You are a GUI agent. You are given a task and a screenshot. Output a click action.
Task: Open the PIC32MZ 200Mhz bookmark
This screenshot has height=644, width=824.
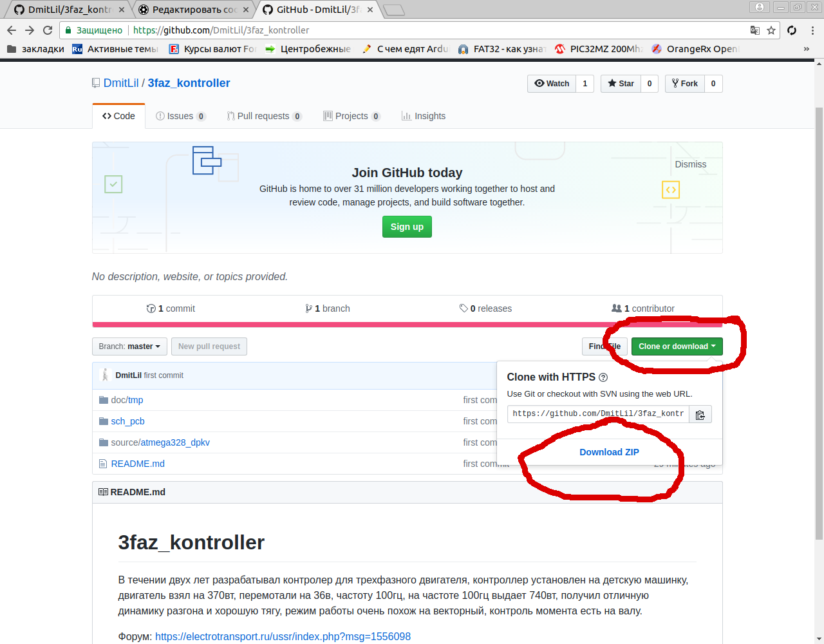click(x=598, y=49)
